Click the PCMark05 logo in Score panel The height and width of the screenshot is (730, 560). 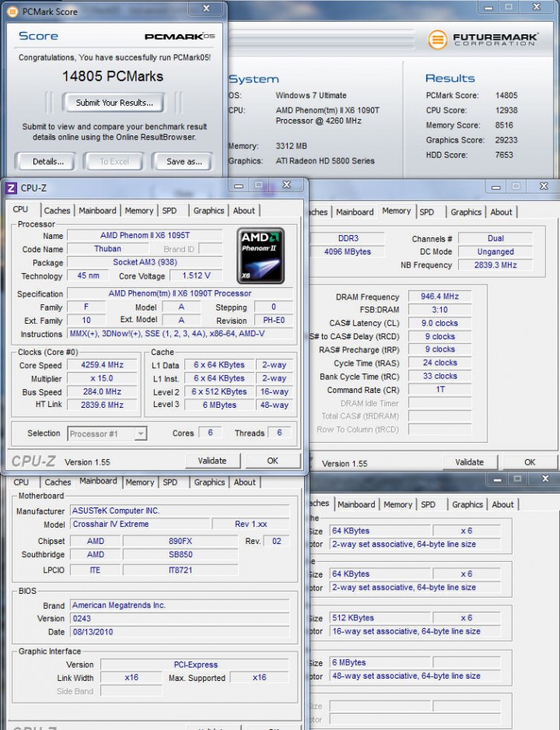[179, 37]
